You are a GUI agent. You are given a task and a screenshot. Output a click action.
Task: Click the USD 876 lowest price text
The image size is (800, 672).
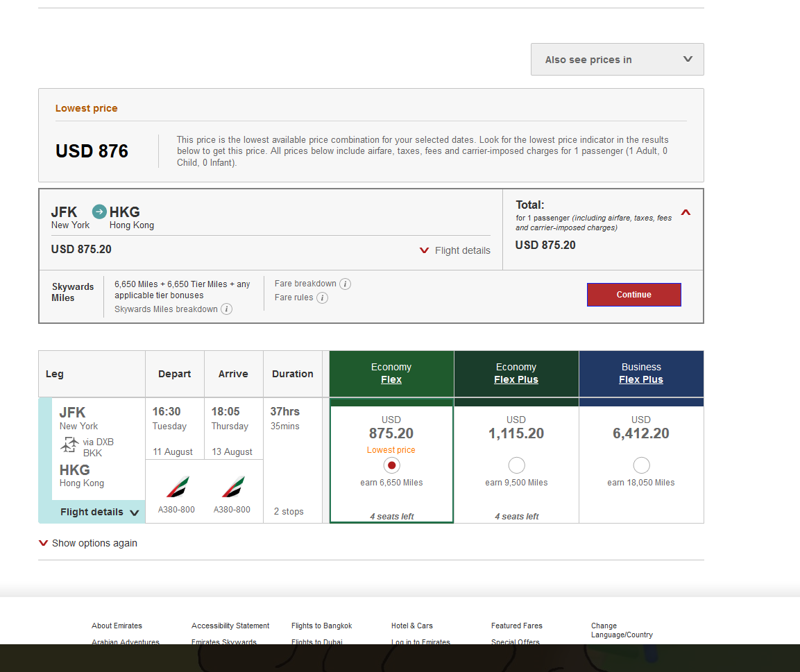click(x=92, y=151)
